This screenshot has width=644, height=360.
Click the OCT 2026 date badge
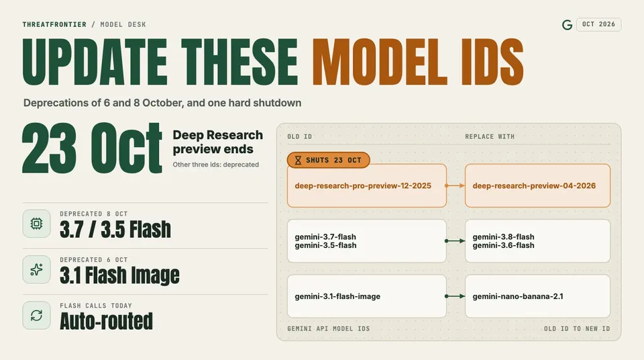[598, 24]
